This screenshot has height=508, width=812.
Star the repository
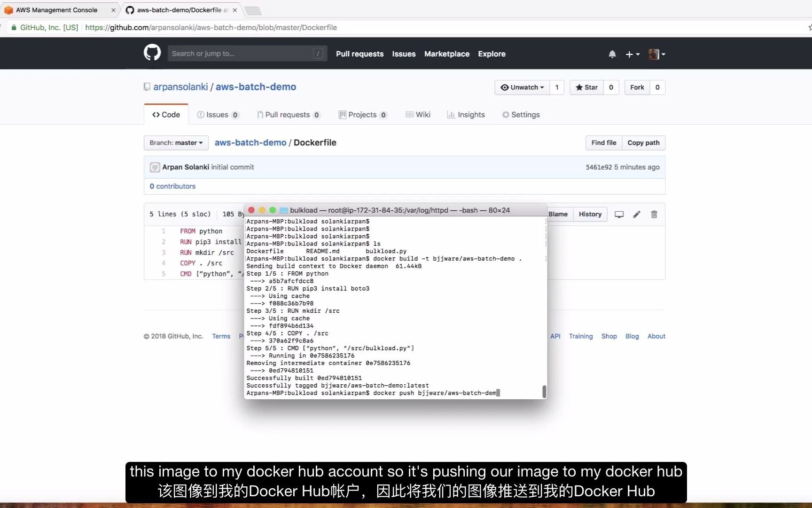587,87
